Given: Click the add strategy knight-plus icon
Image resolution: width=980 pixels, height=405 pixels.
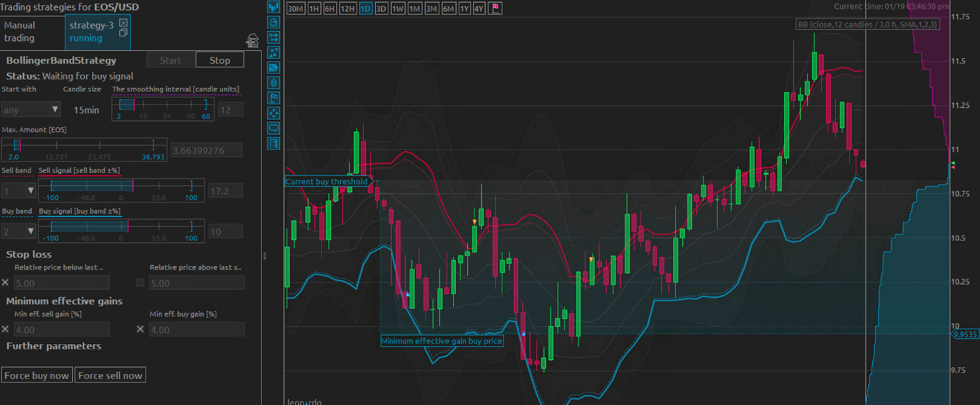Looking at the screenshot, I should point(252,41).
